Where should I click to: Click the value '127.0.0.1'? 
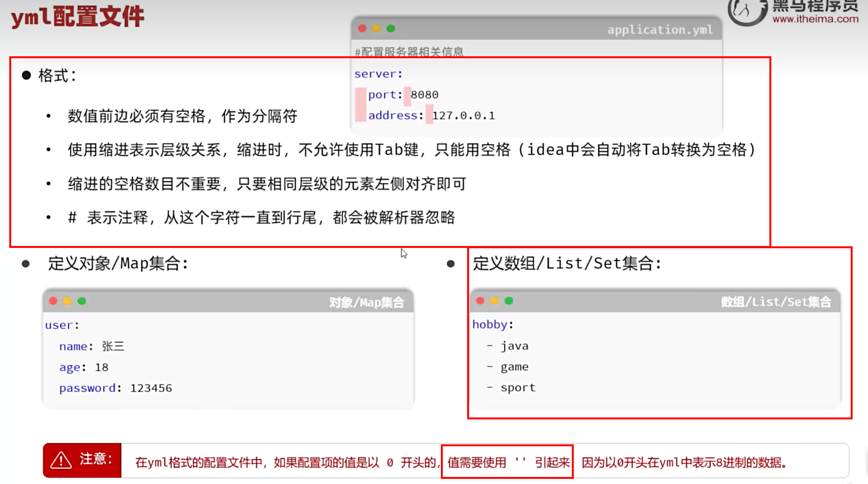pos(464,116)
